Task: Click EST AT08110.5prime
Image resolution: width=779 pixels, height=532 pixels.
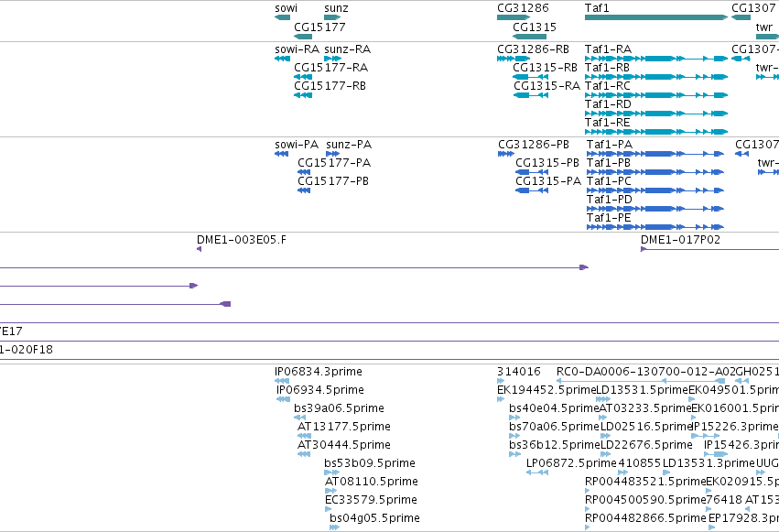Action: coord(330,492)
